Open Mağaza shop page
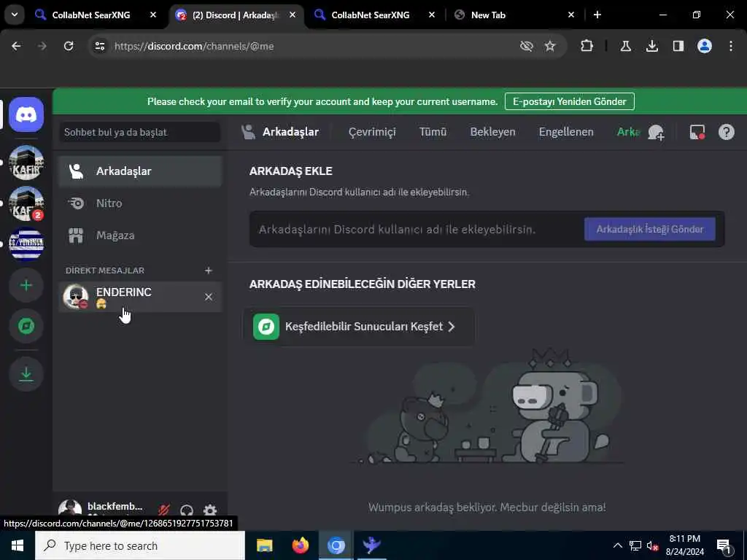Screen dimensions: 747x560 point(140,236)
